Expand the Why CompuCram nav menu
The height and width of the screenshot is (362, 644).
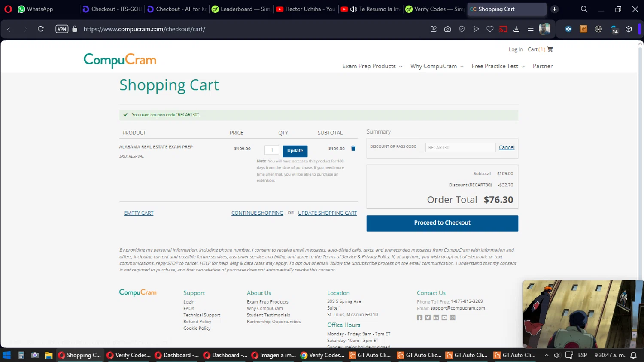[x=437, y=66]
